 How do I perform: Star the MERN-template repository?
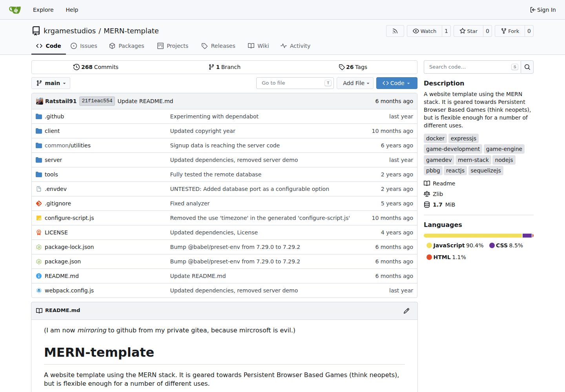[x=468, y=31]
